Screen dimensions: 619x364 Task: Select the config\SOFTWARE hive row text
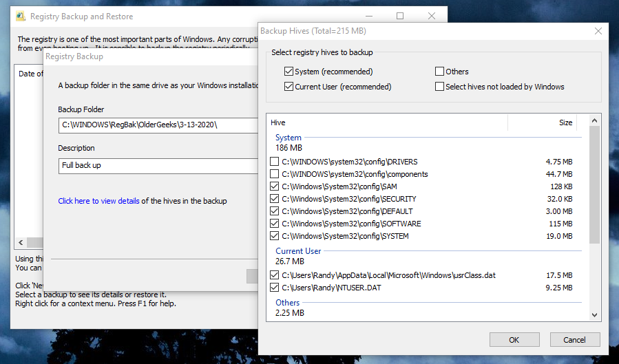point(351,224)
